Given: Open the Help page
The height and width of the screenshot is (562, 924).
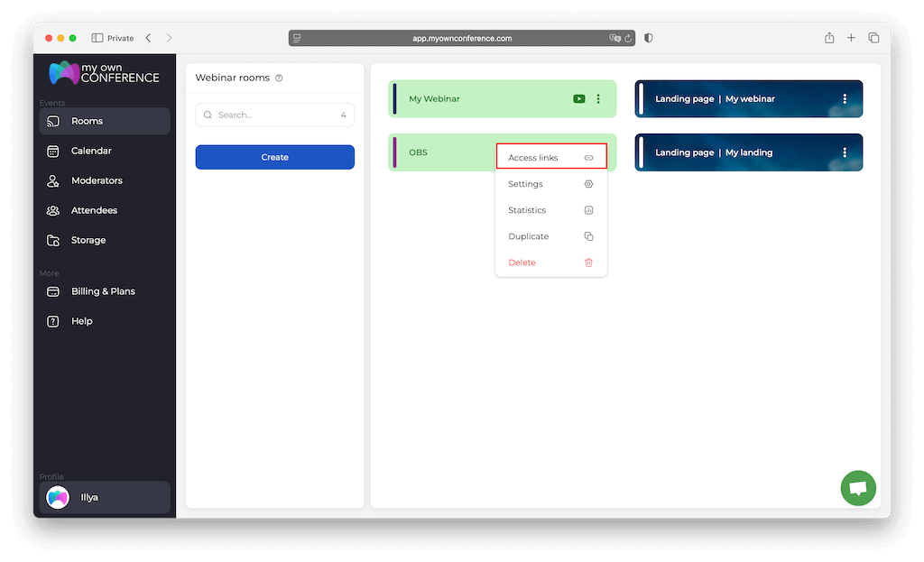Looking at the screenshot, I should pyautogui.click(x=105, y=321).
